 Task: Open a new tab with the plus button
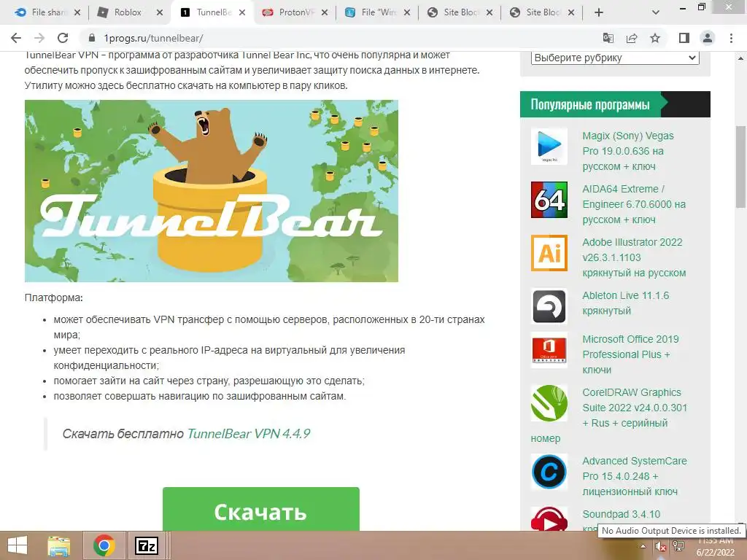coord(599,13)
